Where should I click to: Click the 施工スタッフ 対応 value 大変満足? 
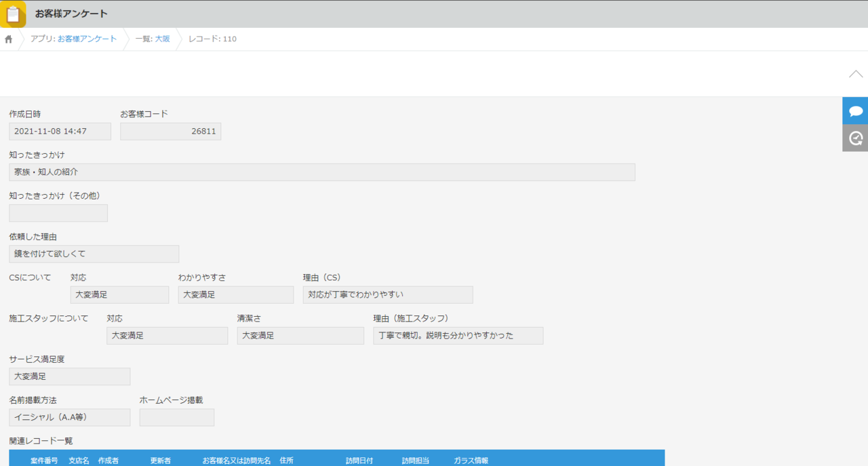[167, 336]
